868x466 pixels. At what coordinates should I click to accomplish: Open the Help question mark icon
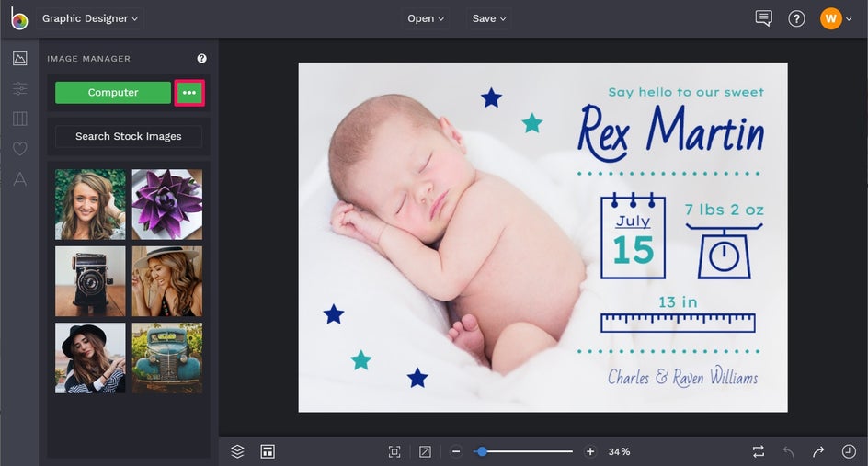coord(796,18)
